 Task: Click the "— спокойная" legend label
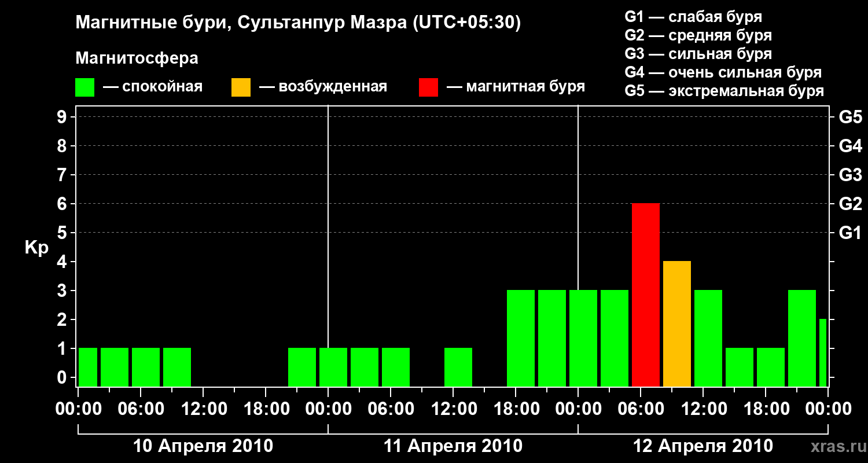pos(153,87)
